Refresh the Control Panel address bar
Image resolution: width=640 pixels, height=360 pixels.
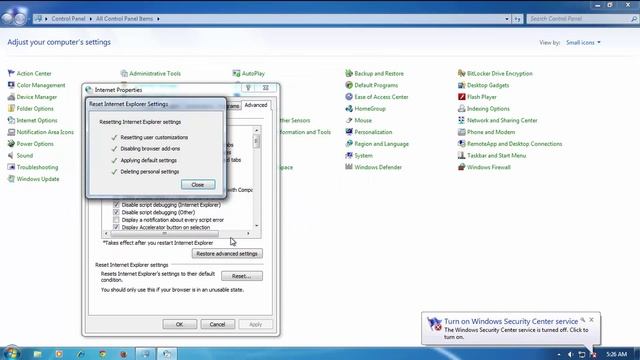click(517, 19)
